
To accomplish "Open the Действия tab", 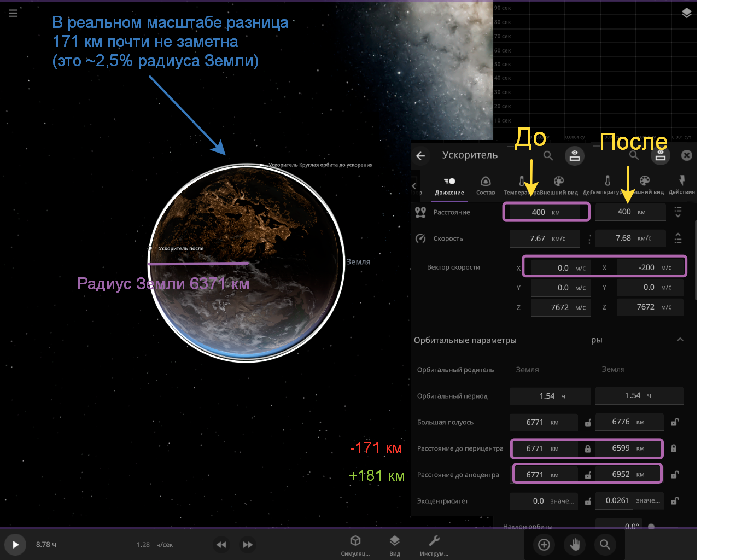I will [682, 185].
